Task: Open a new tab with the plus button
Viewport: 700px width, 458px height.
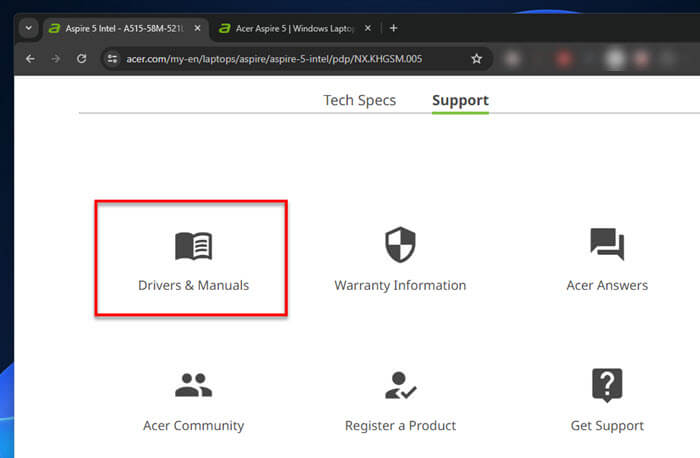Action: (393, 28)
